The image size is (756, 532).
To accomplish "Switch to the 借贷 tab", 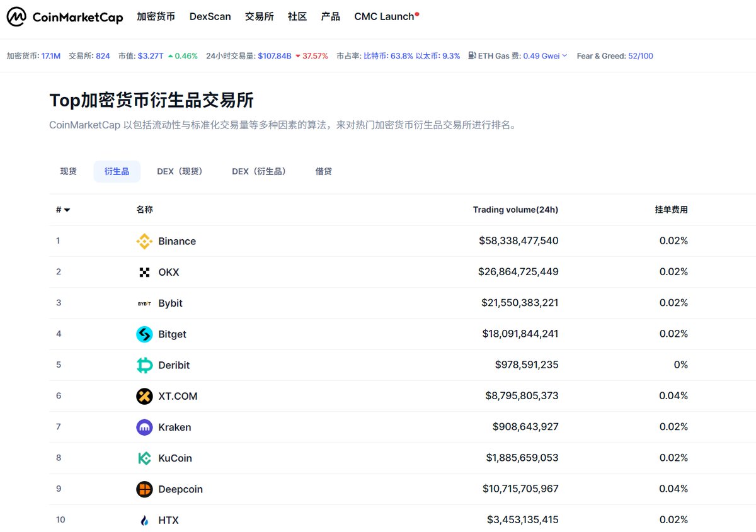I will pyautogui.click(x=323, y=171).
